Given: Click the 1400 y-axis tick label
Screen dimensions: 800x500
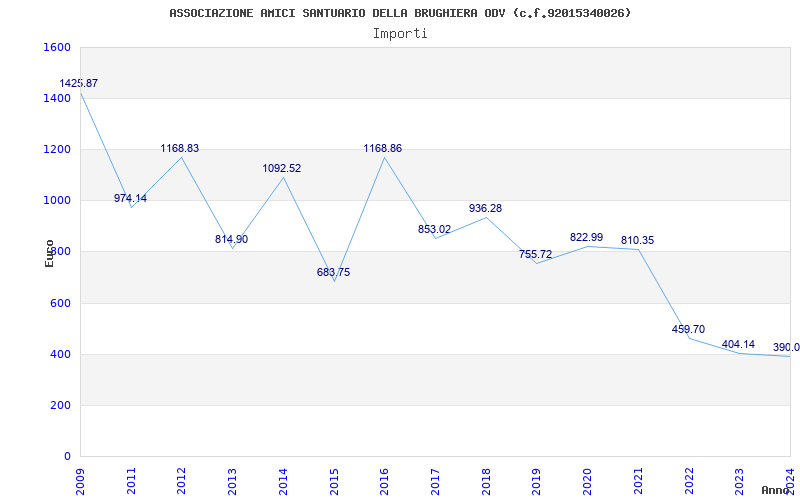Looking at the screenshot, I should click(57, 98).
